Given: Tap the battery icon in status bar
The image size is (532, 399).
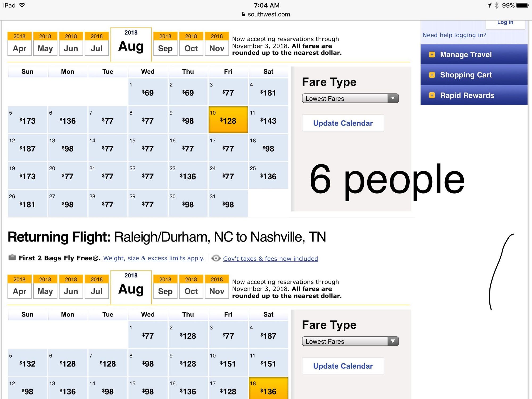Looking at the screenshot, I should 522,5.
